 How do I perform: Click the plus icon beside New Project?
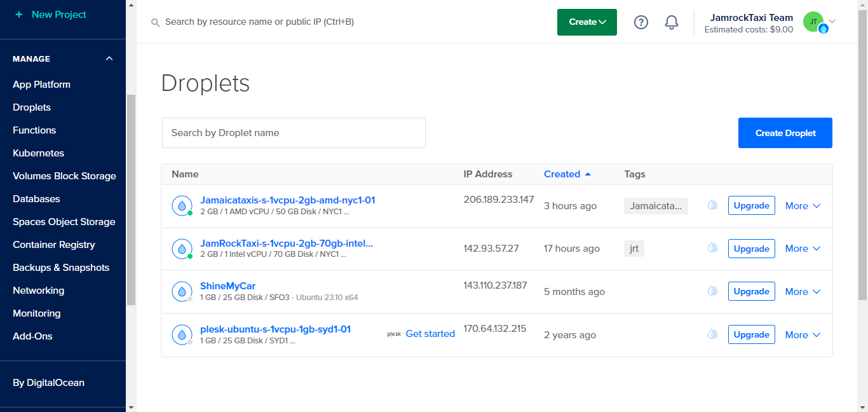coord(18,14)
